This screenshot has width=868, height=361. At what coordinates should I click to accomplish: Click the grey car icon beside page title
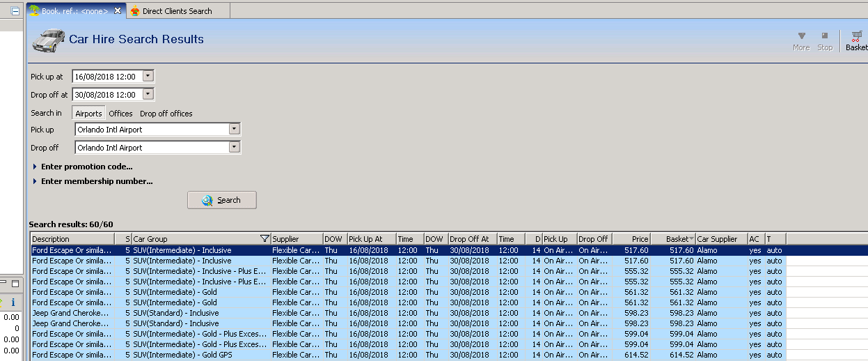click(x=48, y=40)
